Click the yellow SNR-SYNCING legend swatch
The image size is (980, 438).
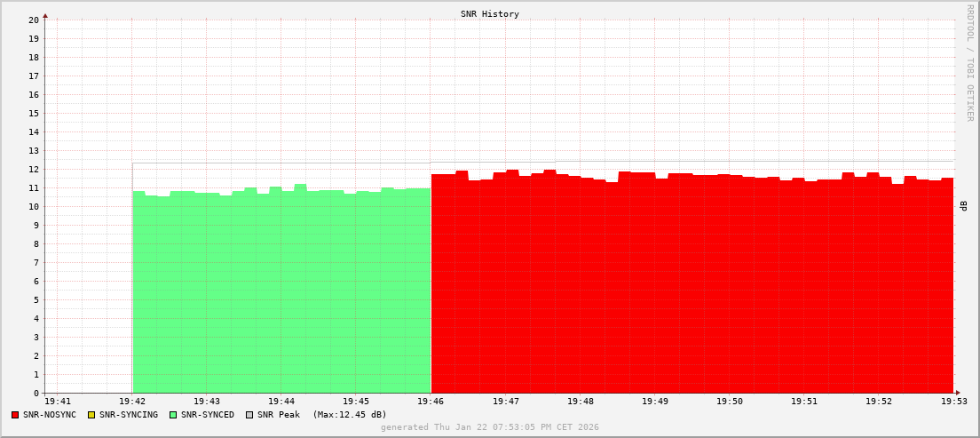91,415
